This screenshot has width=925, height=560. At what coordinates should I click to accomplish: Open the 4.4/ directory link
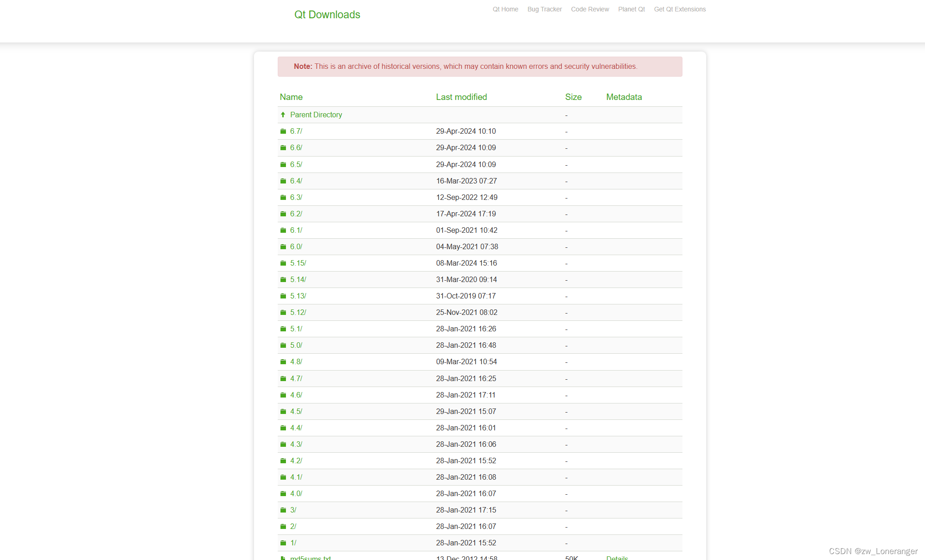[296, 428]
